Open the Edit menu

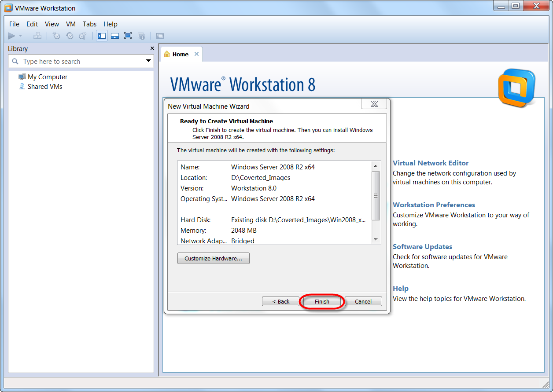[32, 24]
